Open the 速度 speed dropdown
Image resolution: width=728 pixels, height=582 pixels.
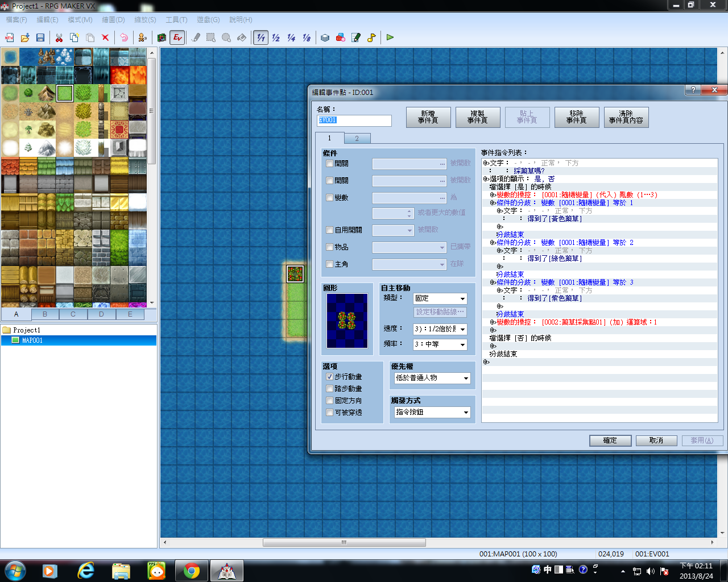click(x=440, y=329)
